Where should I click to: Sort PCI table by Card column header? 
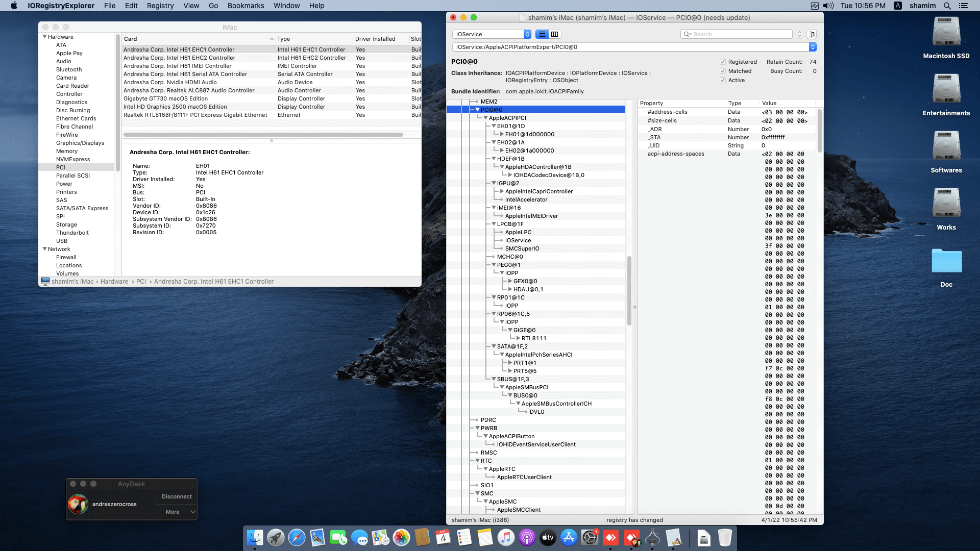pyautogui.click(x=199, y=39)
